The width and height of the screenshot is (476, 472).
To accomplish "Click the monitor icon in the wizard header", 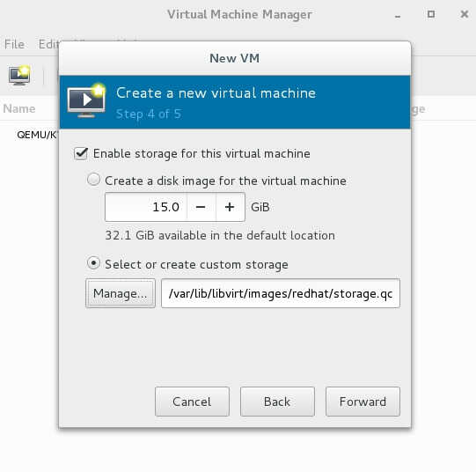I will (x=86, y=100).
